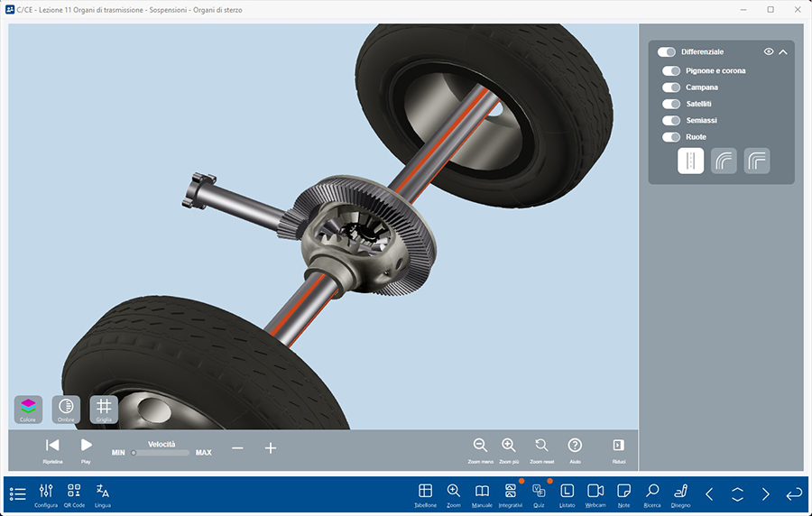Open the Disegno drawing tool
The width and height of the screenshot is (812, 516).
click(680, 492)
